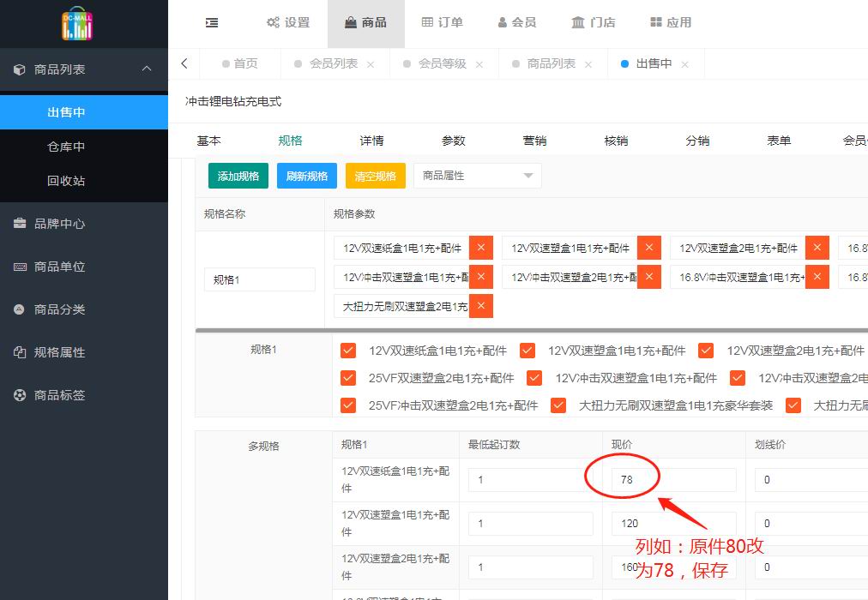Open 仓库中 in the sidebar
The height and width of the screenshot is (600, 868).
(x=83, y=147)
